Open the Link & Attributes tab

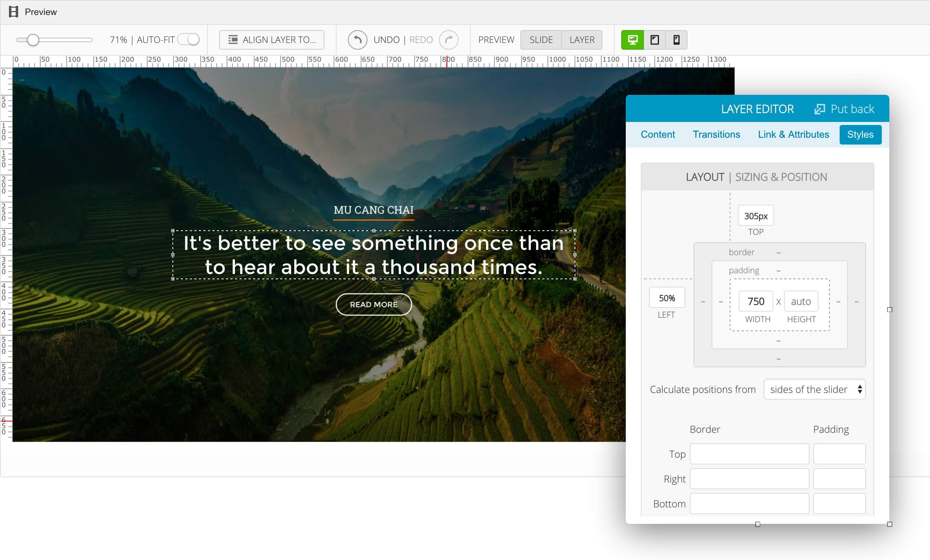(x=793, y=134)
